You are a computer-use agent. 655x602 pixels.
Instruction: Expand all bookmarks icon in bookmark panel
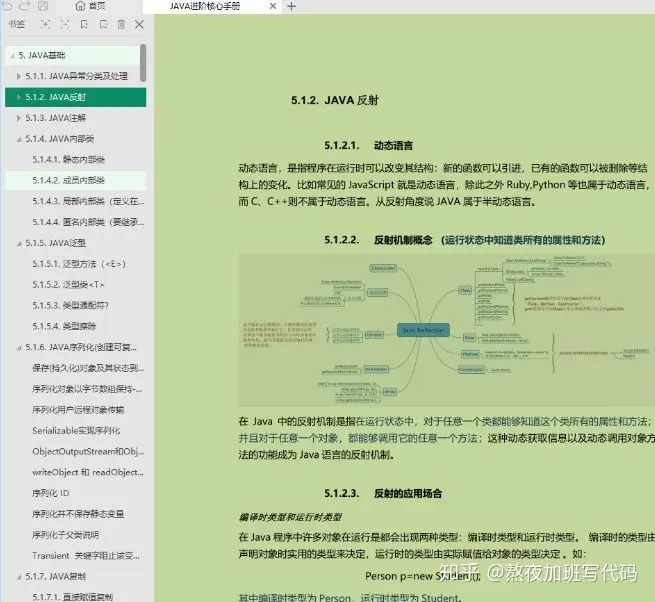point(45,25)
